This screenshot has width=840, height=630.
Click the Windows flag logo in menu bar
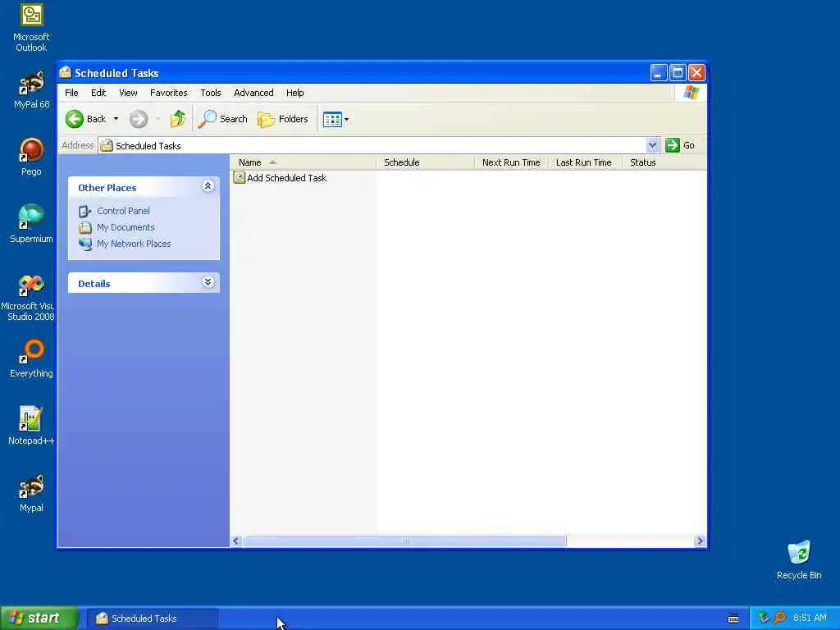691,93
